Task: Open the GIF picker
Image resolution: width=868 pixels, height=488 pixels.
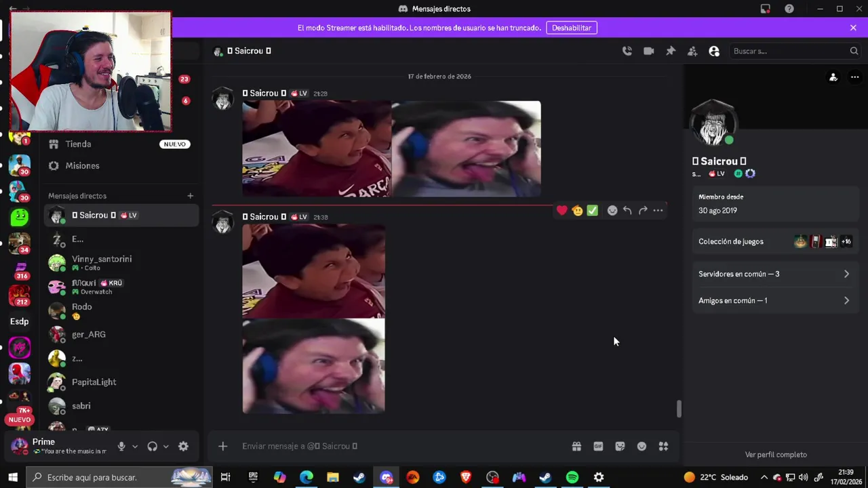Action: [x=598, y=446]
